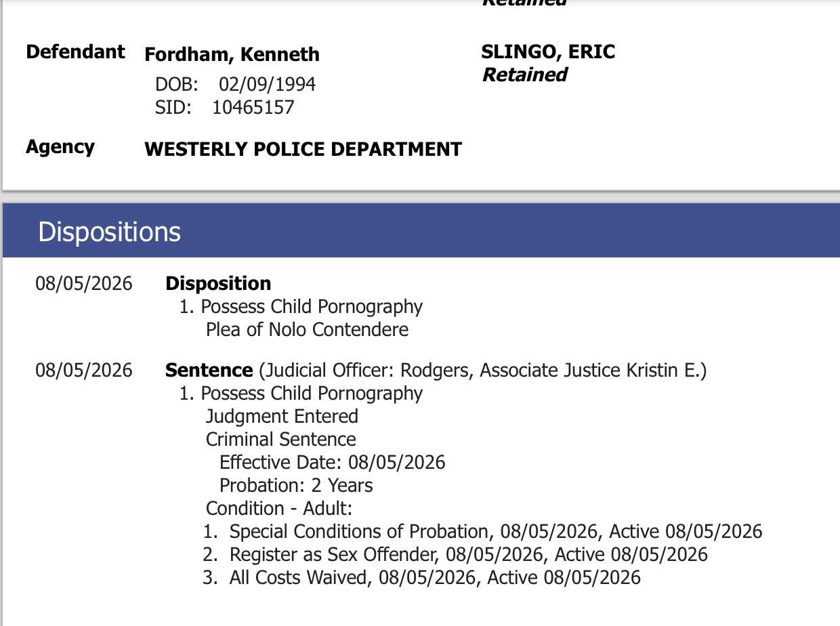Click attorney name SLINGO, ERIC

tap(548, 52)
